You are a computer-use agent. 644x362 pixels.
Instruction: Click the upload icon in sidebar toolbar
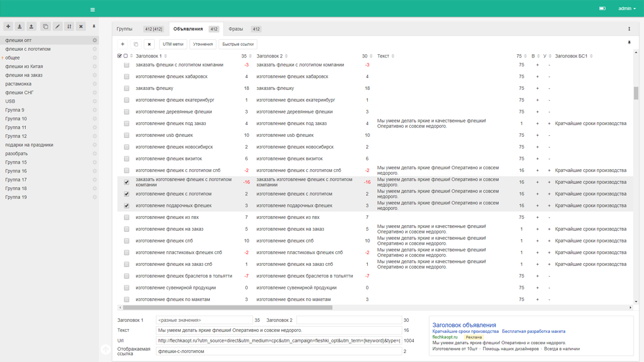pyautogui.click(x=31, y=27)
